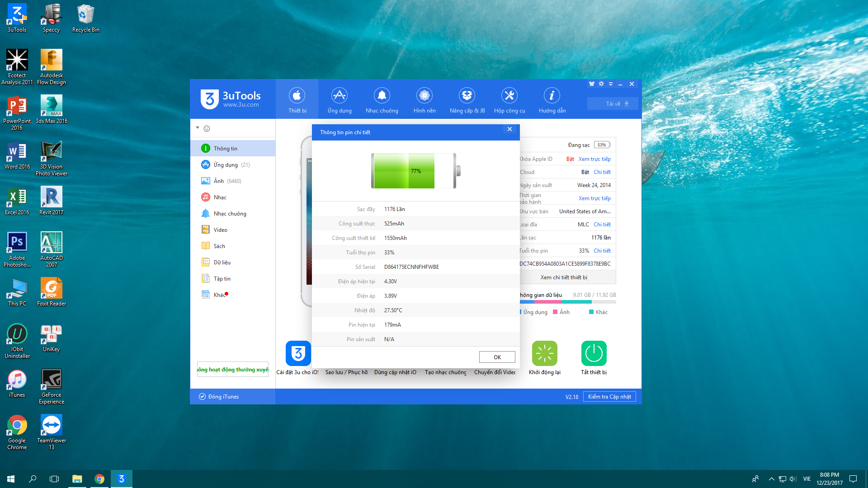
Task: Click the data storage usage bar
Action: [567, 302]
